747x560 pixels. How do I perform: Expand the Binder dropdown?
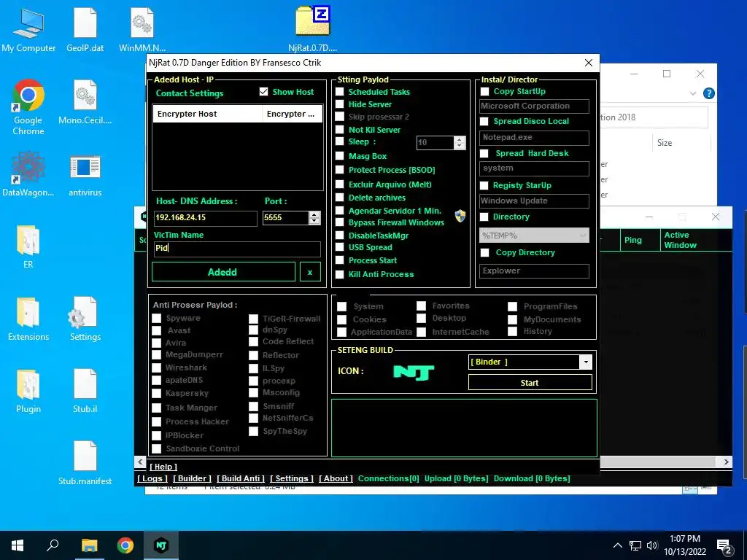(586, 362)
